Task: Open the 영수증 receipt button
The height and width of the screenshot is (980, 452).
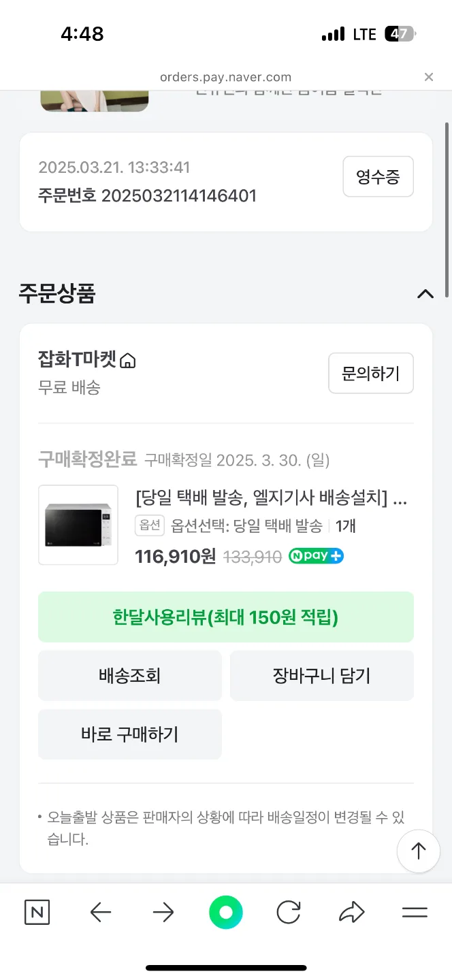Action: point(378,177)
